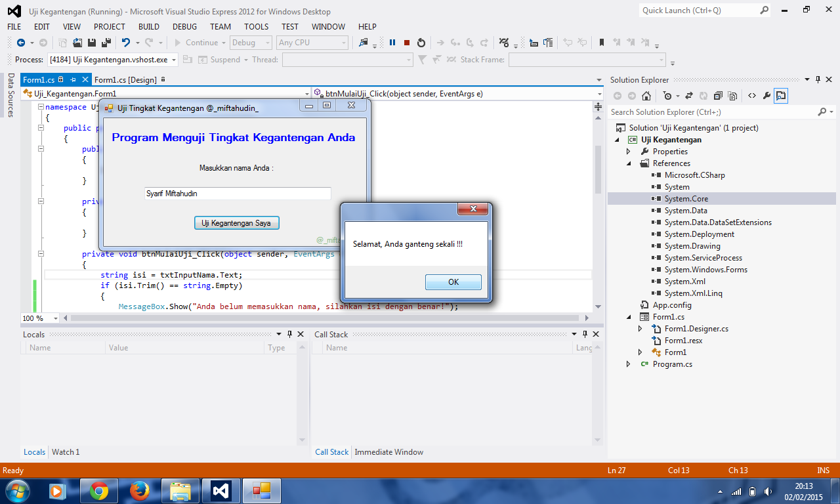Click OK on the Selamat message box
The width and height of the screenshot is (840, 504).
click(x=453, y=282)
